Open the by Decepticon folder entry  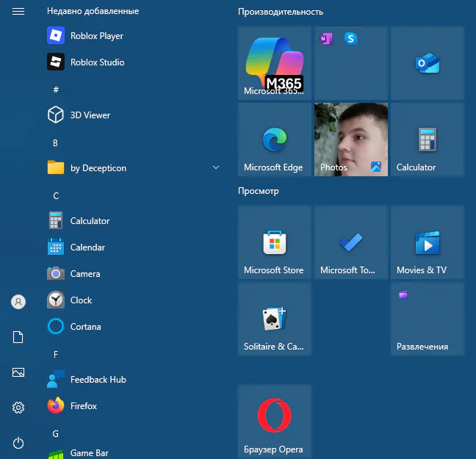click(134, 168)
